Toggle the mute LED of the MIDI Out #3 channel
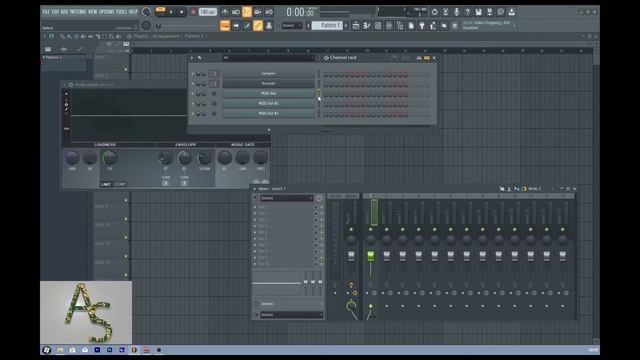640x360 pixels. tap(193, 113)
